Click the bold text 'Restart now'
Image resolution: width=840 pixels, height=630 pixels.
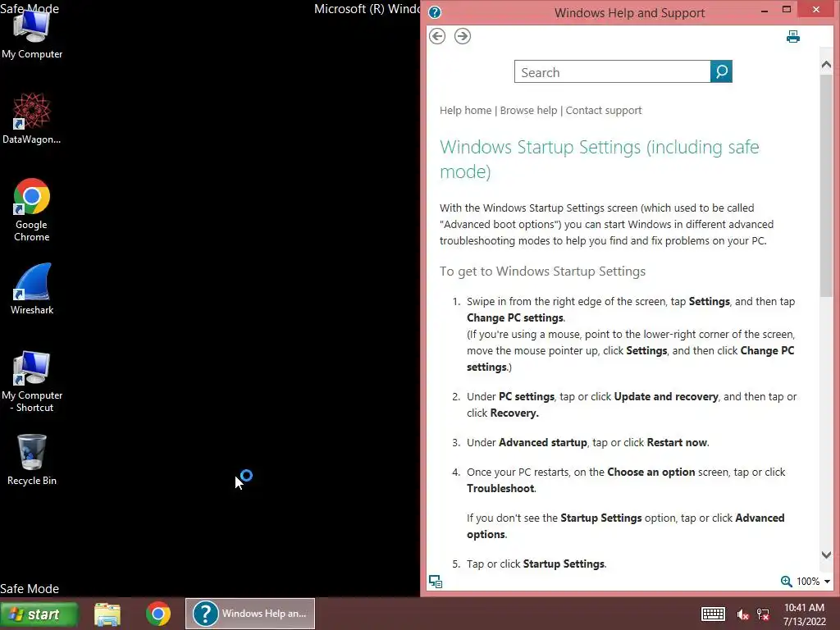tap(677, 442)
